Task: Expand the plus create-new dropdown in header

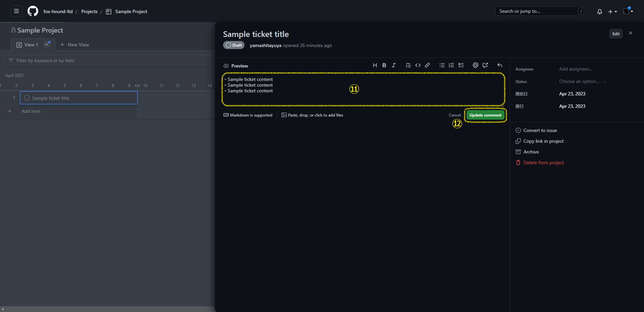Action: [x=612, y=12]
